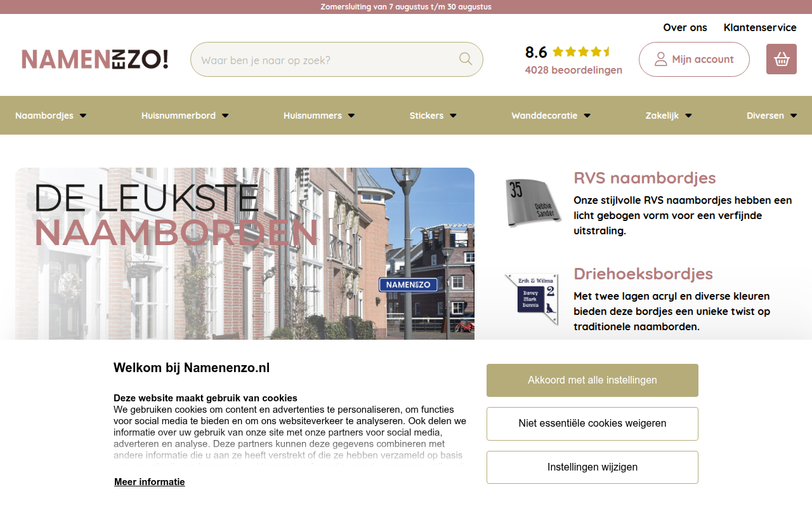Viewport: 812px width, 508px height.
Task: Click the 8.6 rating score
Action: tap(536, 52)
